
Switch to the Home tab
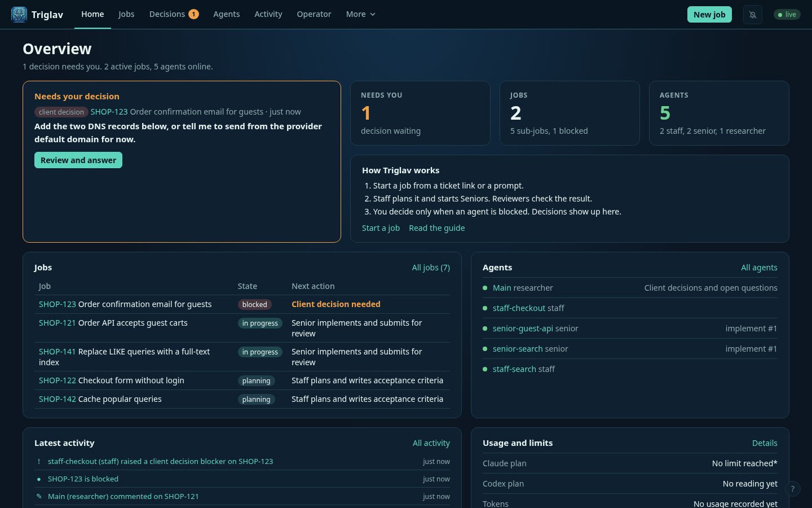(x=92, y=14)
